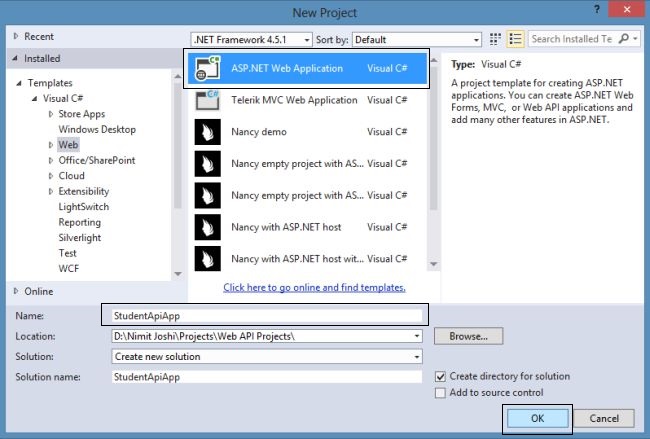
Task: Click the project Name input field
Action: click(267, 316)
